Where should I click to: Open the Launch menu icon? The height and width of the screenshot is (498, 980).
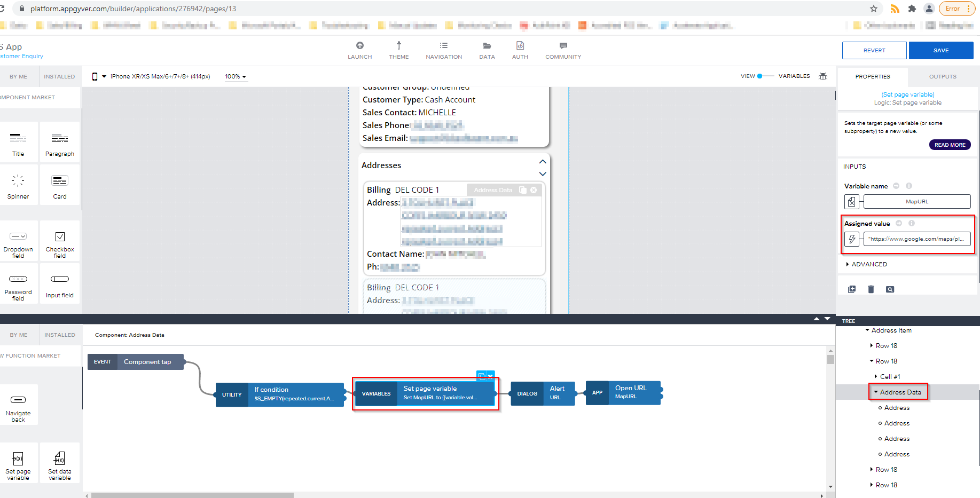pos(360,46)
